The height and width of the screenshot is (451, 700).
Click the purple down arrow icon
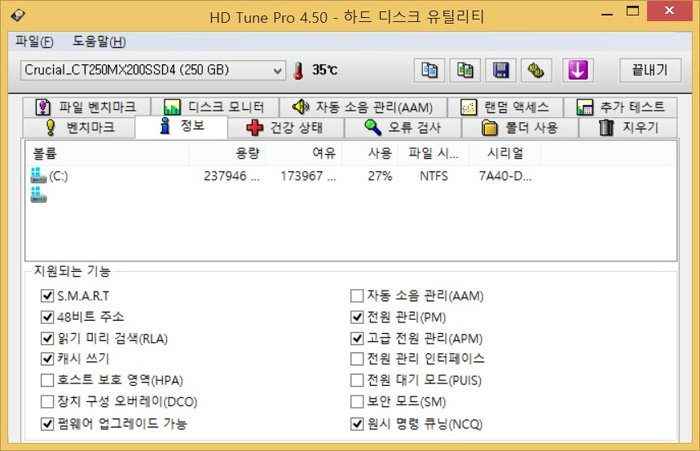pyautogui.click(x=578, y=70)
